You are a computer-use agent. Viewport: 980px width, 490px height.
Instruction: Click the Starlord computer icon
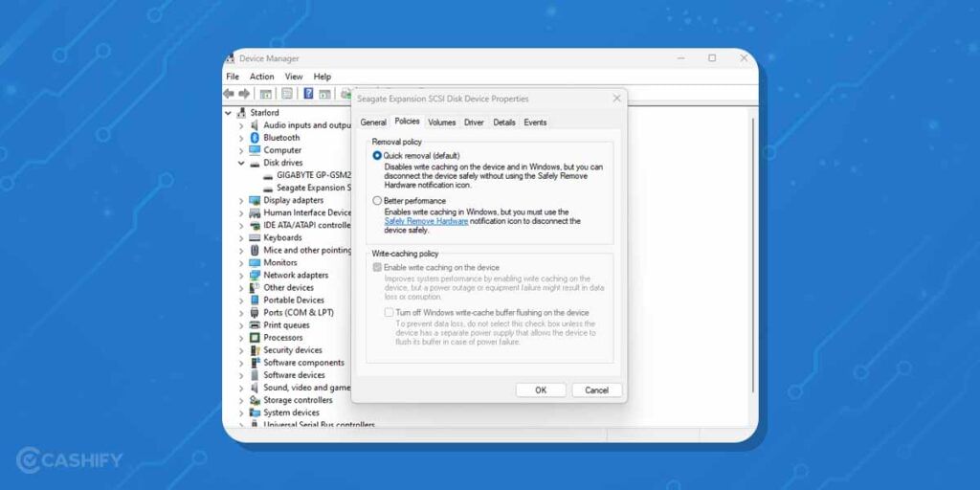coord(242,113)
